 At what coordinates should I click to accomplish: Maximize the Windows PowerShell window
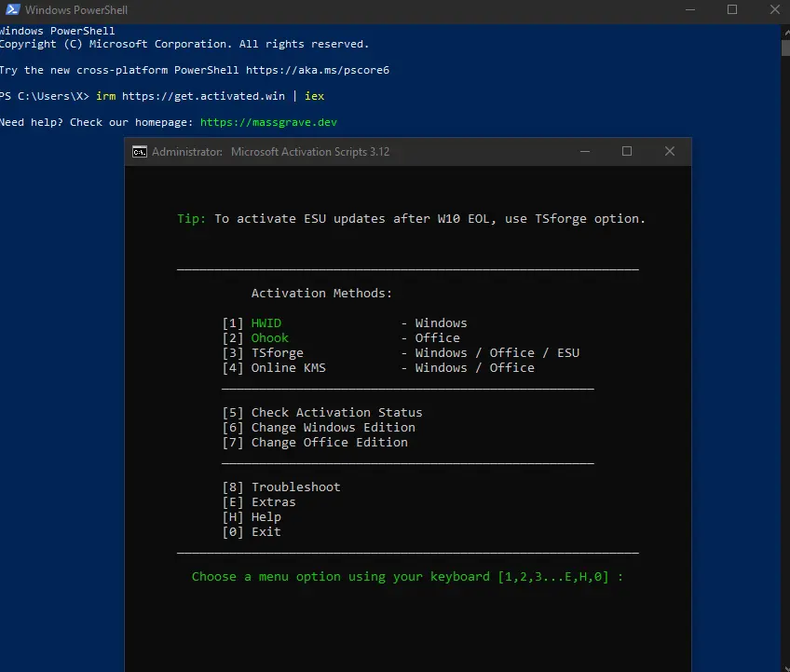pyautogui.click(x=732, y=9)
